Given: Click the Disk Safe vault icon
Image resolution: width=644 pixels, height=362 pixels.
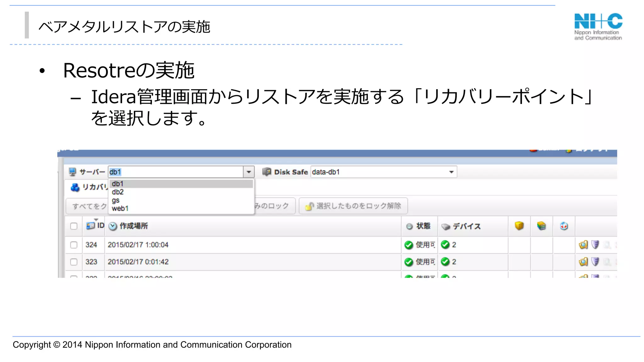Looking at the screenshot, I should pyautogui.click(x=267, y=172).
